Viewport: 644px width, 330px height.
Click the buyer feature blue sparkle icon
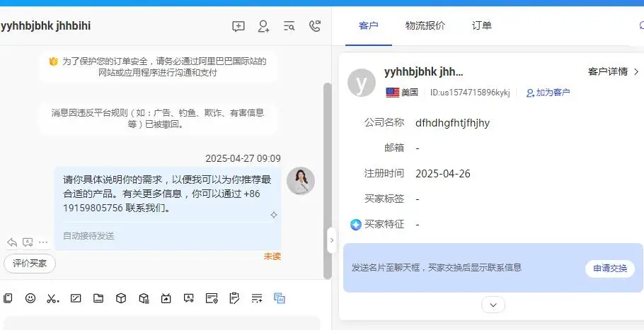pyautogui.click(x=356, y=224)
